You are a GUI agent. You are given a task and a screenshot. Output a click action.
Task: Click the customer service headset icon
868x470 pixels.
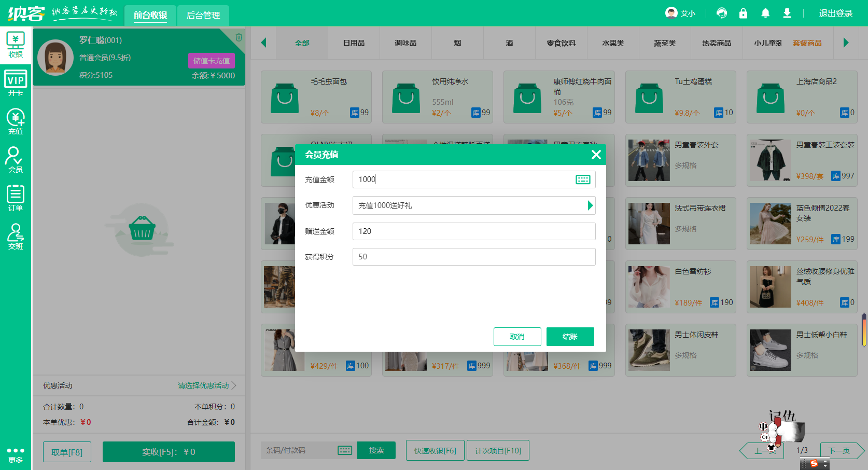[721, 13]
